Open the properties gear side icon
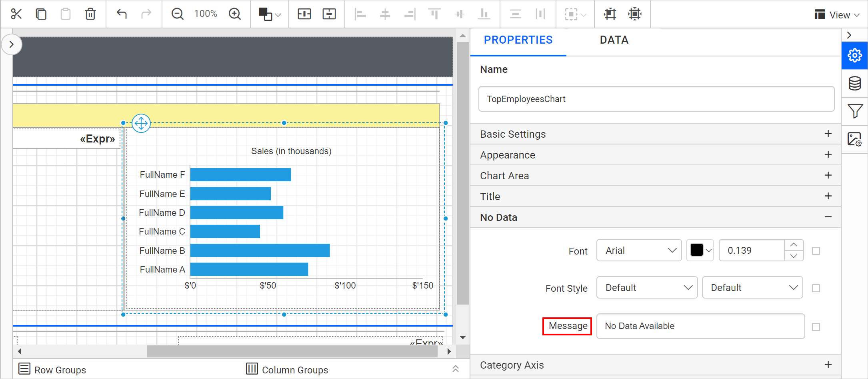Screen dimensions: 868x379 pyautogui.click(x=855, y=55)
